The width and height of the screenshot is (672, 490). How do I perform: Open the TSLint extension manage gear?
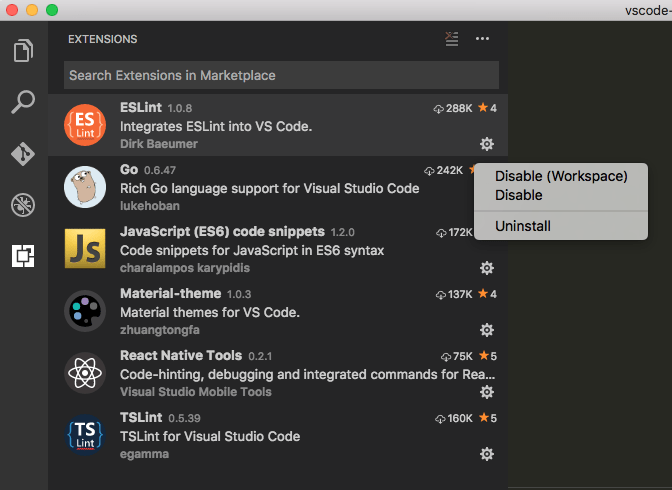[487, 454]
